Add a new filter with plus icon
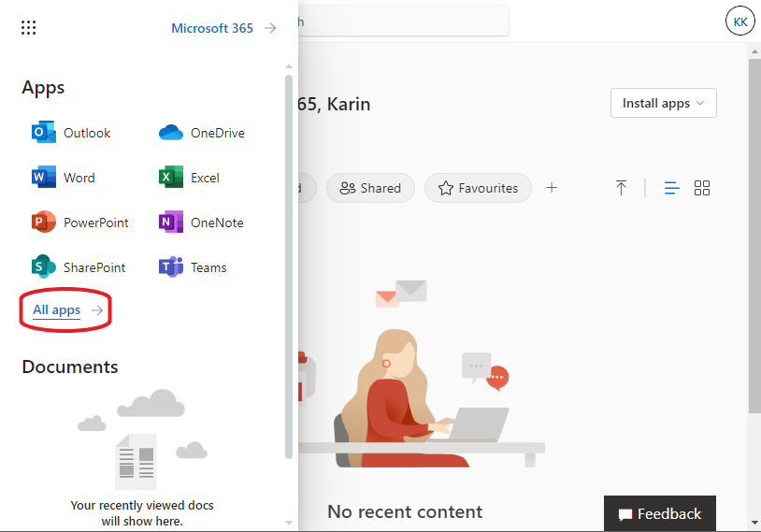The width and height of the screenshot is (761, 532). click(x=552, y=188)
